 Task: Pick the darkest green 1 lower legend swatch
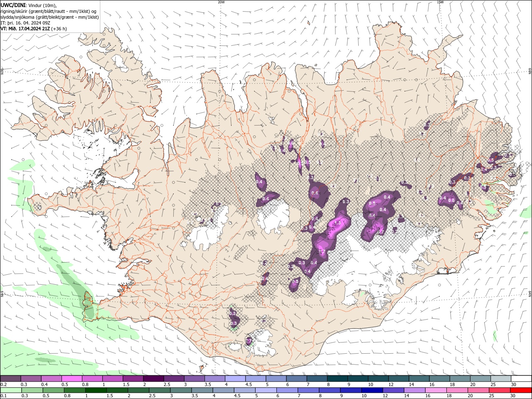(96, 390)
